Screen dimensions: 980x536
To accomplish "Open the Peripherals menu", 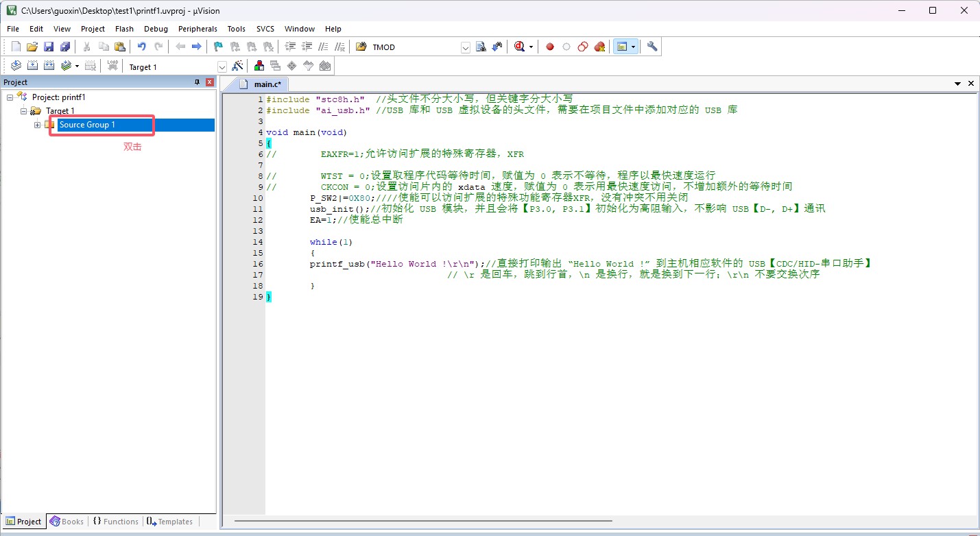I will pos(198,29).
